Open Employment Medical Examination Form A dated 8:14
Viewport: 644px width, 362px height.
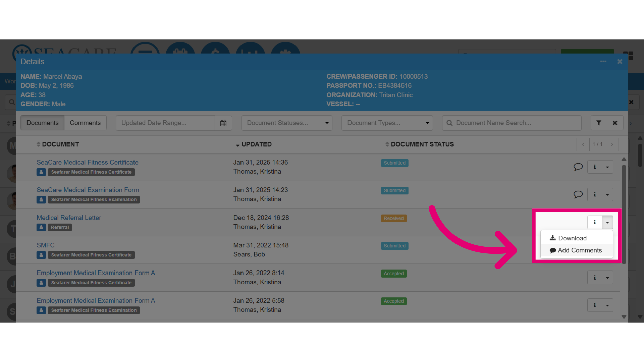[96, 273]
